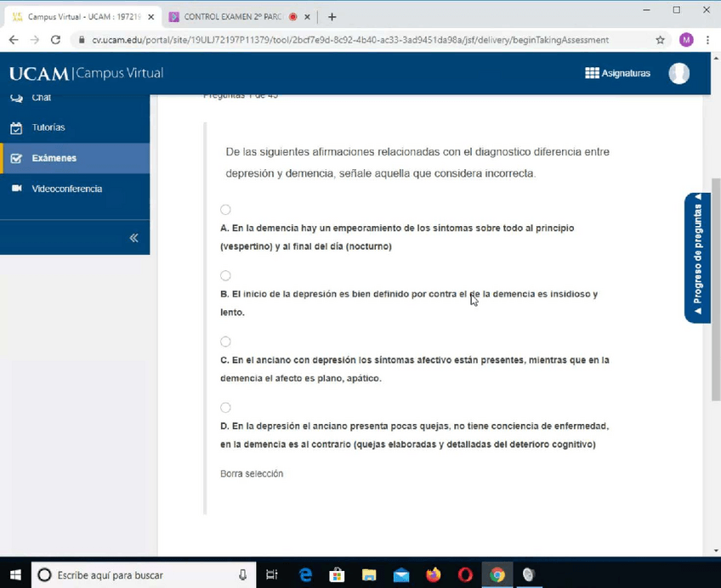Image resolution: width=721 pixels, height=588 pixels.
Task: Open the Windows Start menu
Action: tap(15, 574)
